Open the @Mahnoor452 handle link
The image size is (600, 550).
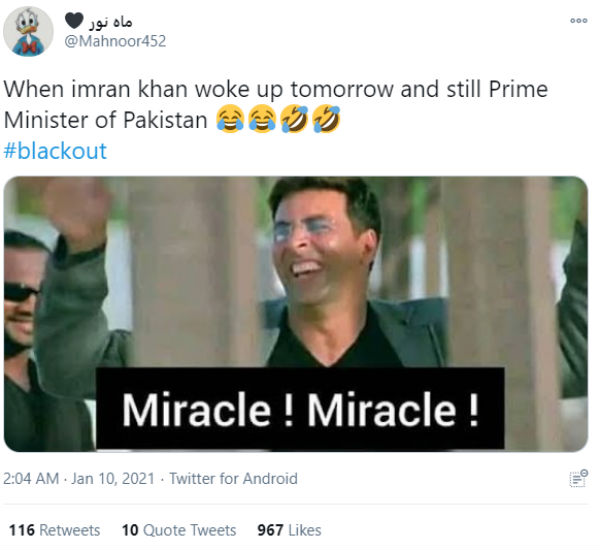[115, 41]
